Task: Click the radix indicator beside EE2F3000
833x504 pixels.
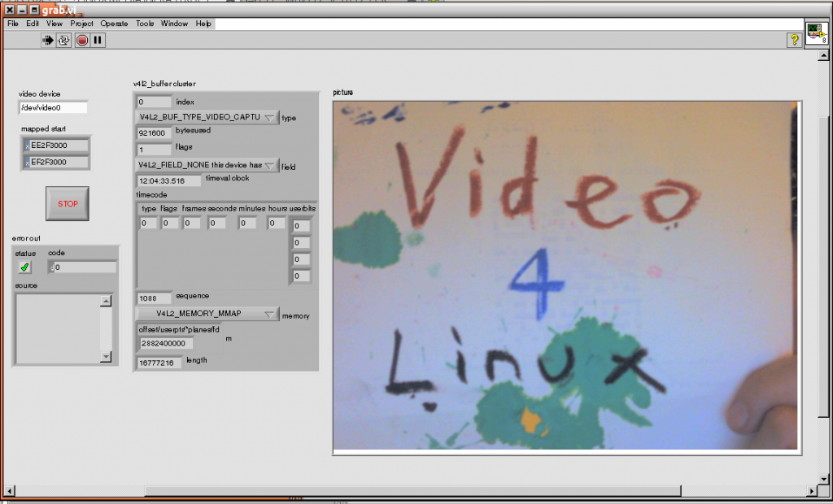Action: [26, 146]
